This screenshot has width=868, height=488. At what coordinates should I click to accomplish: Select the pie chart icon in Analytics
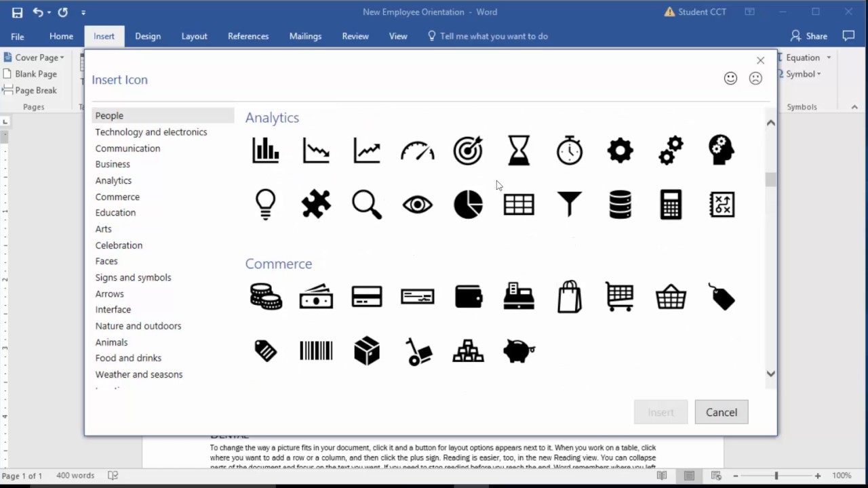click(x=468, y=204)
